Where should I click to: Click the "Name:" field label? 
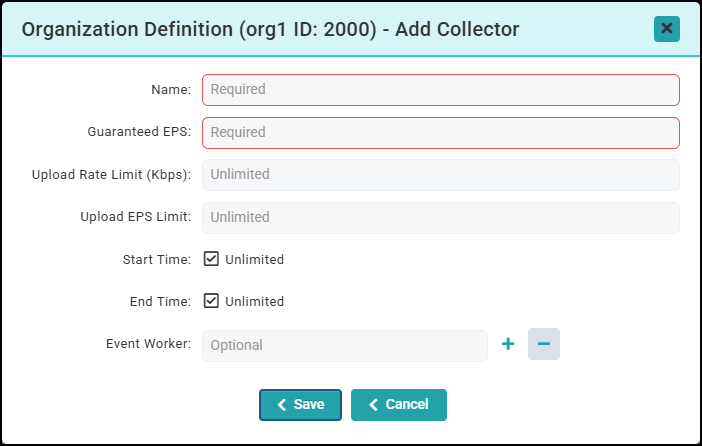(x=171, y=90)
